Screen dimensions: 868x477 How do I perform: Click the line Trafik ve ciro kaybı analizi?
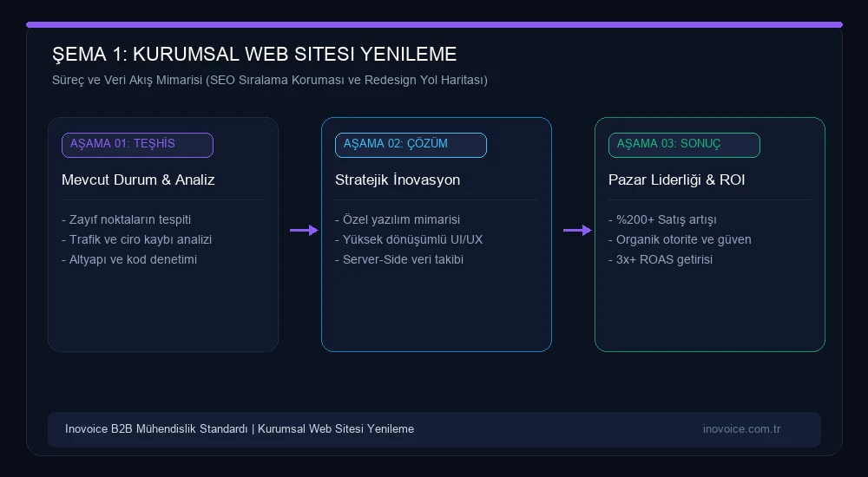137,239
